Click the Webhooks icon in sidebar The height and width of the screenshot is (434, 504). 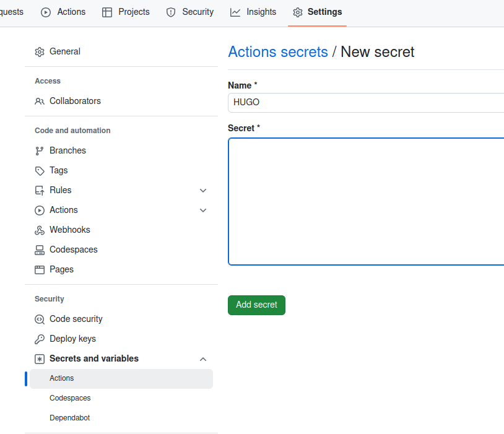coord(40,230)
